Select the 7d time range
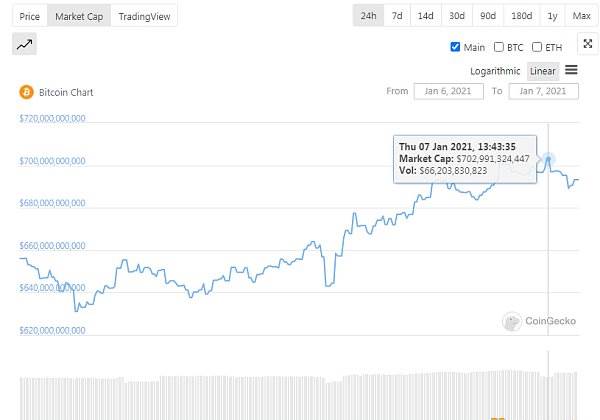The image size is (600, 420). pos(397,16)
